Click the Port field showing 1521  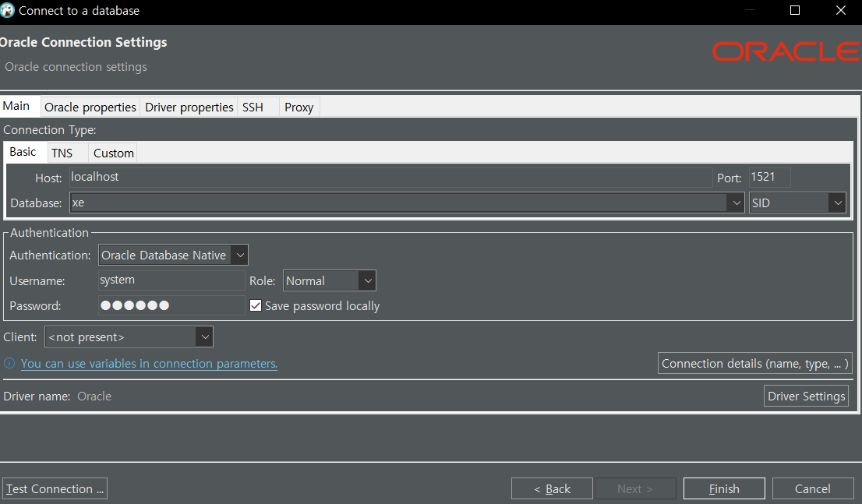770,177
